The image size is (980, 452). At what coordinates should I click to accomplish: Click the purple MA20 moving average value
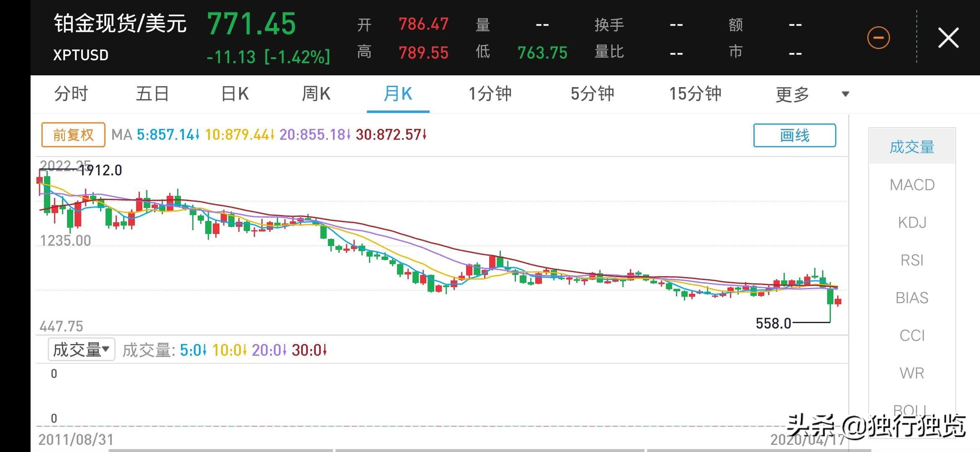(x=312, y=135)
